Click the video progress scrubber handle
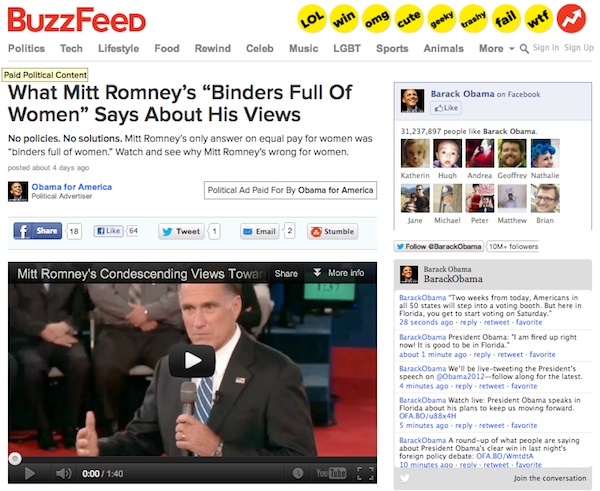 (x=15, y=458)
